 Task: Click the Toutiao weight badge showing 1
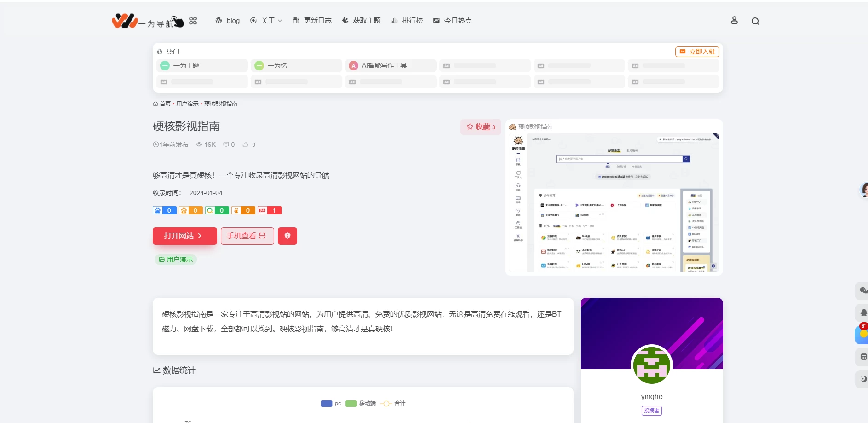click(269, 210)
